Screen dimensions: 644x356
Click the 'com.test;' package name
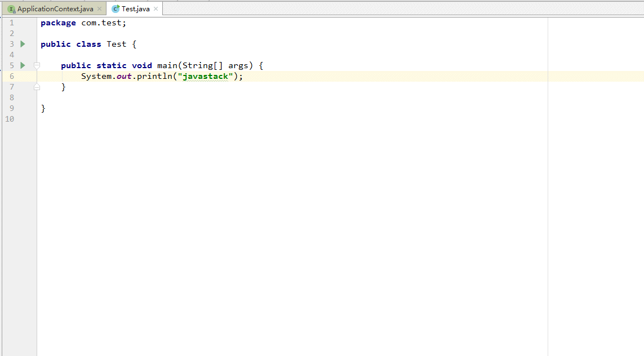pyautogui.click(x=104, y=23)
